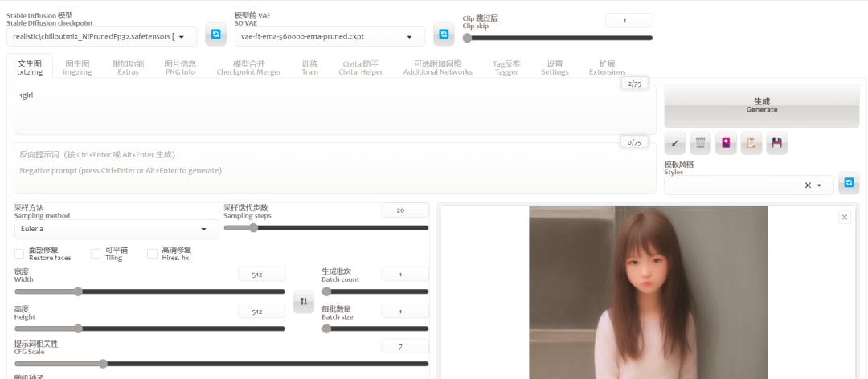Enable the Restore faces checkbox
Viewport: 868px width, 379px height.
(x=19, y=254)
